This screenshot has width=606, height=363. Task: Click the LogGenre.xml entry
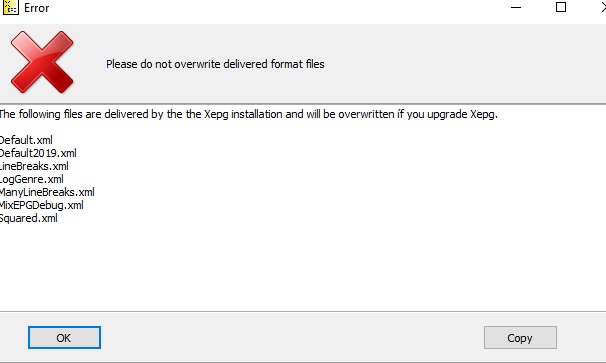[x=32, y=179]
